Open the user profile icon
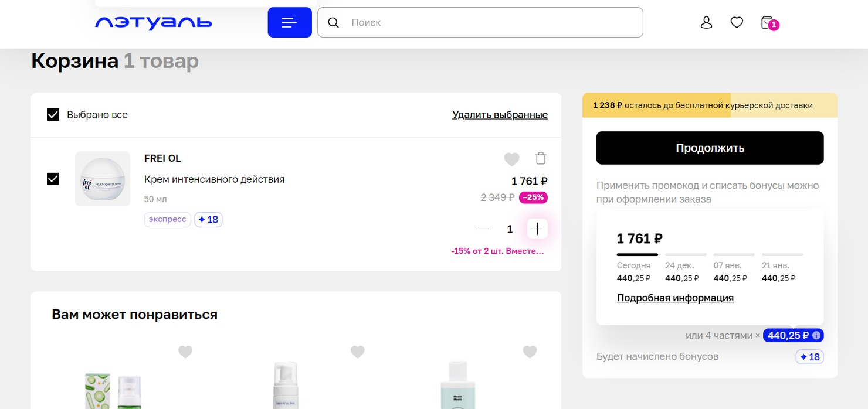Screen dimensions: 868x409 [707, 22]
